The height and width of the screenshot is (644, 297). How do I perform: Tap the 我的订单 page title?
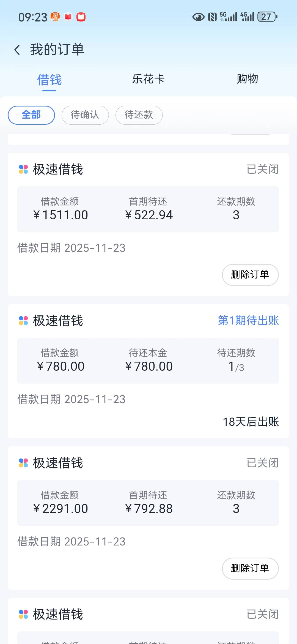pos(57,50)
